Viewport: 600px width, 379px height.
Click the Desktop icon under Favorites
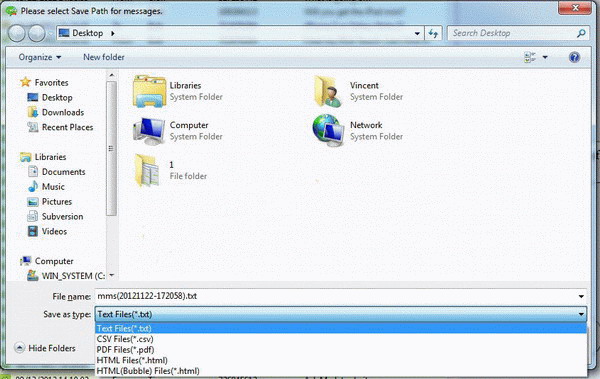(x=33, y=97)
